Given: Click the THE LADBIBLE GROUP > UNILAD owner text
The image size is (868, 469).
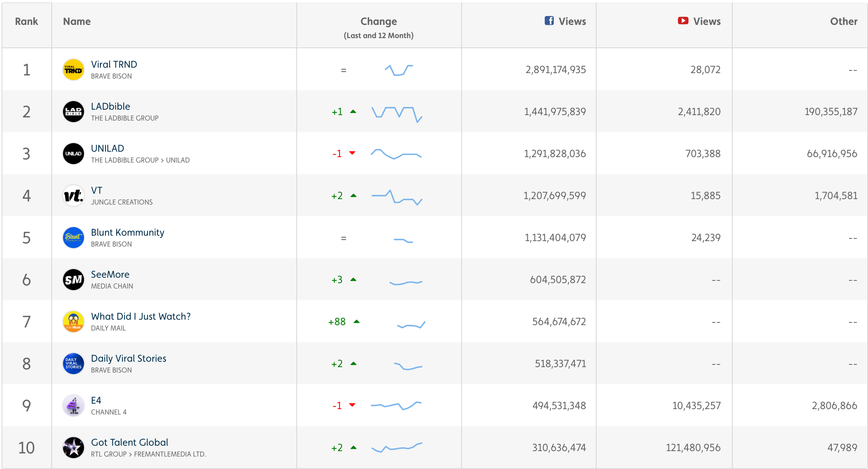Looking at the screenshot, I should (x=140, y=160).
